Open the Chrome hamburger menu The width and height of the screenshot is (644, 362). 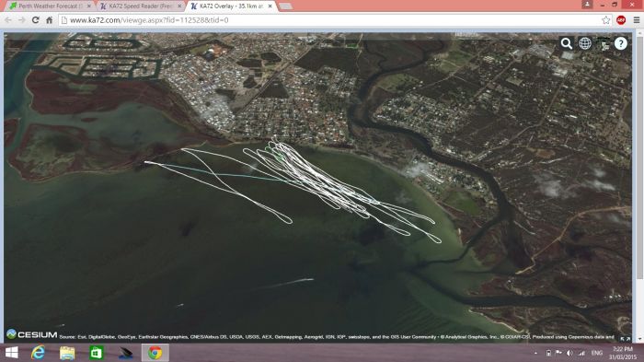(637, 20)
